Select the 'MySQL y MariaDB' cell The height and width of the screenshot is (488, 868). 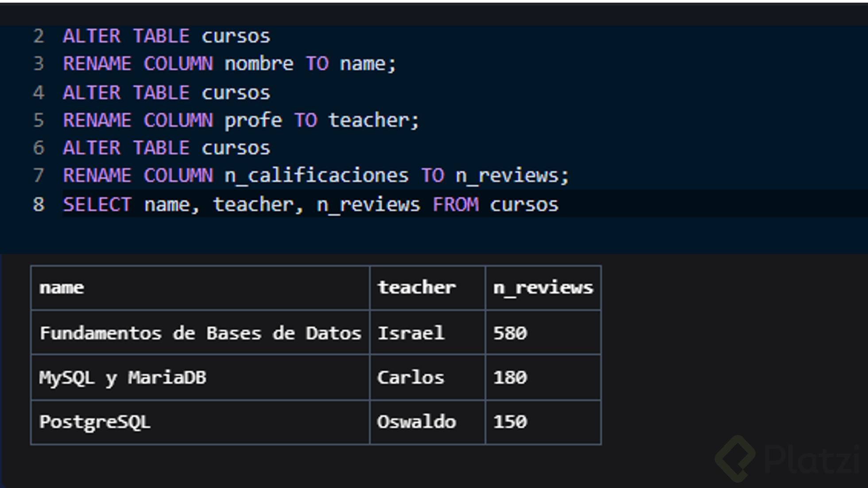[x=123, y=378]
